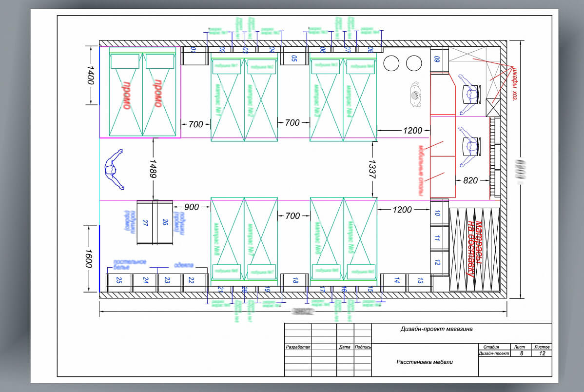Viewport: 584px width, 392px height.
Task: Click the crossed square box near шкафы хоз.
Action: click(x=493, y=108)
